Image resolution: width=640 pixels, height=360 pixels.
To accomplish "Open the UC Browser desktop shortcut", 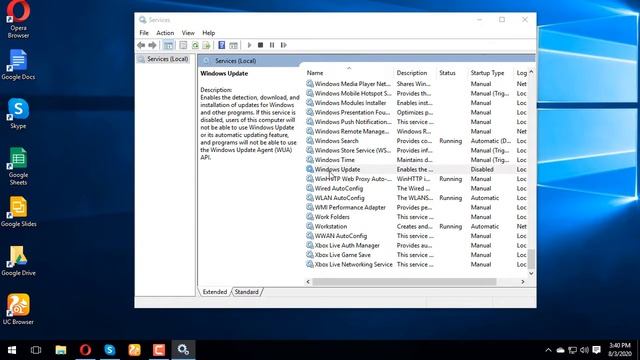I will click(x=18, y=309).
